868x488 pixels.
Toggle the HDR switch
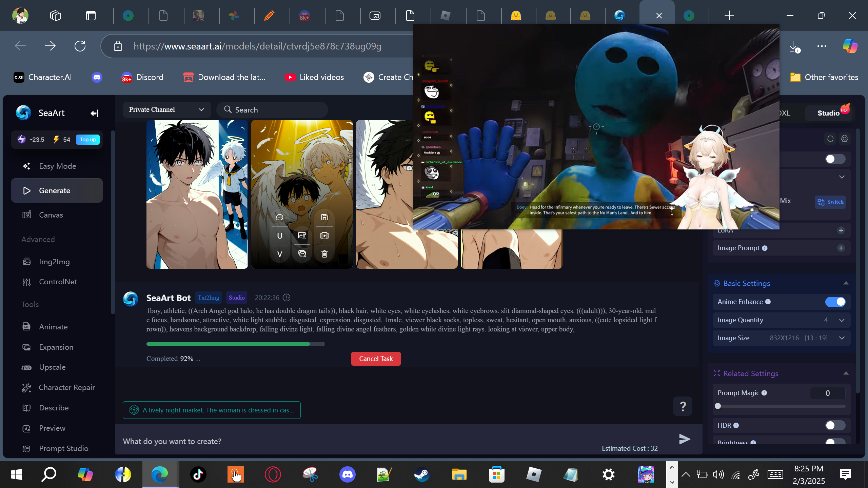(x=835, y=425)
